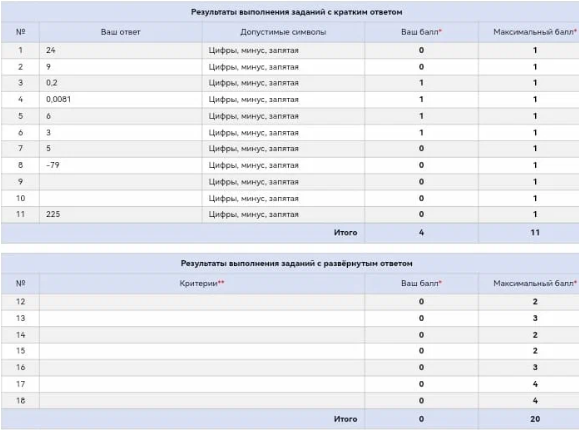579x430 pixels.
Task: Select the answer cell showing 0,2
Action: [121, 83]
